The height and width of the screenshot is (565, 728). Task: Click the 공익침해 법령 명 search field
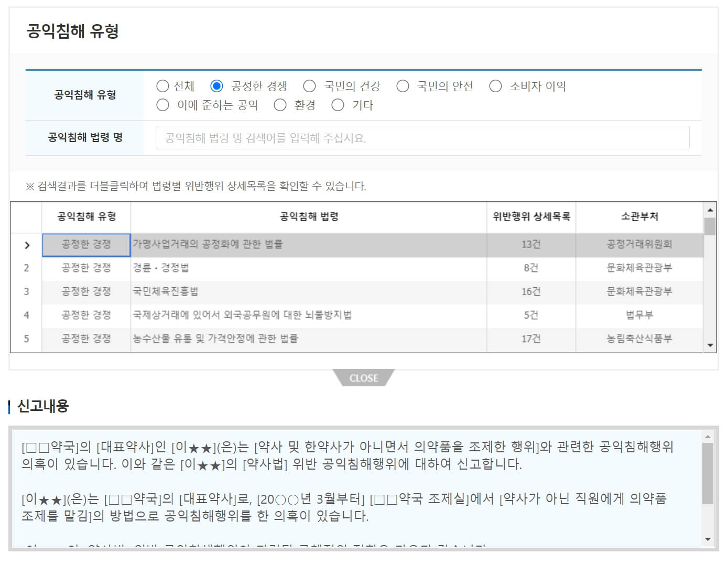tap(425, 137)
